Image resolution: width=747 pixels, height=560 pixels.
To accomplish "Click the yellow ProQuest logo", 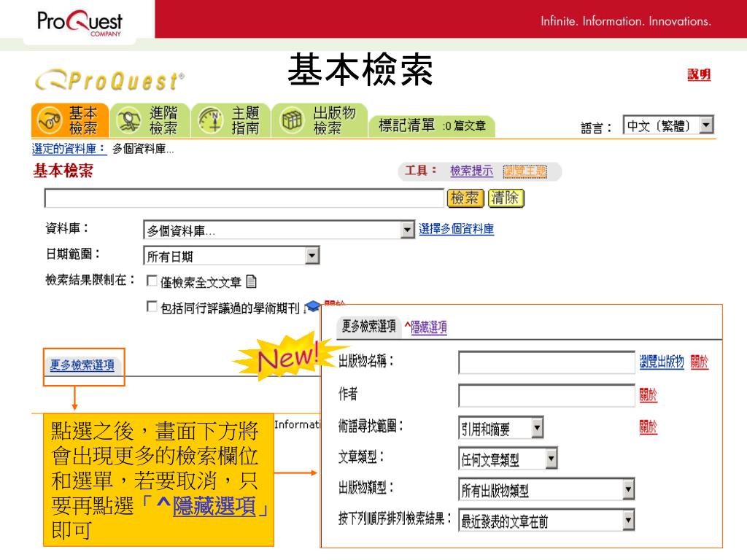I will coord(109,80).
